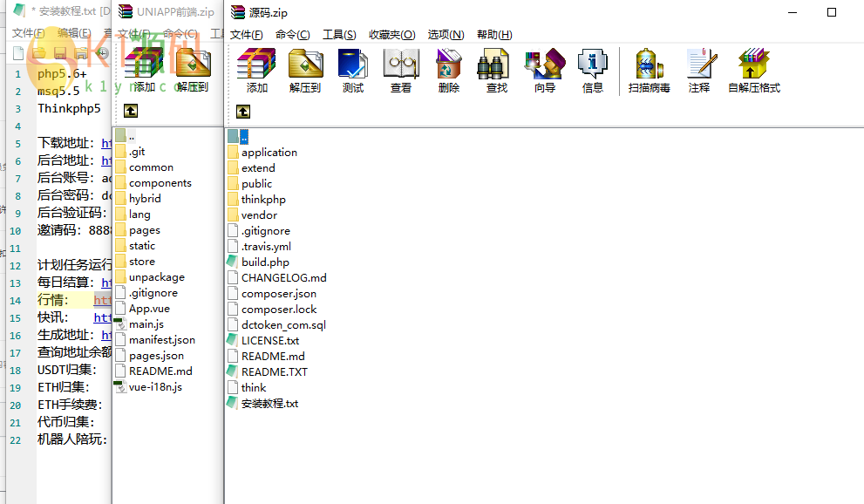Screen dimensions: 864x504
Task: Click the Delete (删除) toolbar icon
Action: pos(448,64)
